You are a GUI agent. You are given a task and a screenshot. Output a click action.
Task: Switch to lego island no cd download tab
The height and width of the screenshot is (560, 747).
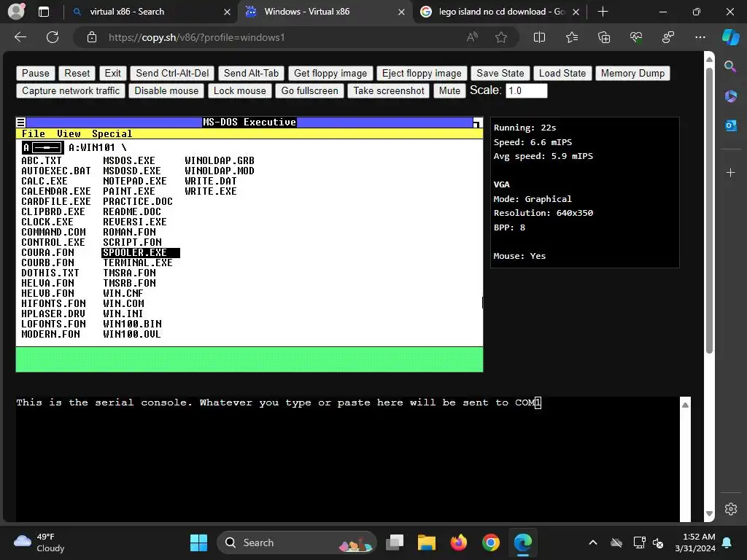[x=499, y=12]
